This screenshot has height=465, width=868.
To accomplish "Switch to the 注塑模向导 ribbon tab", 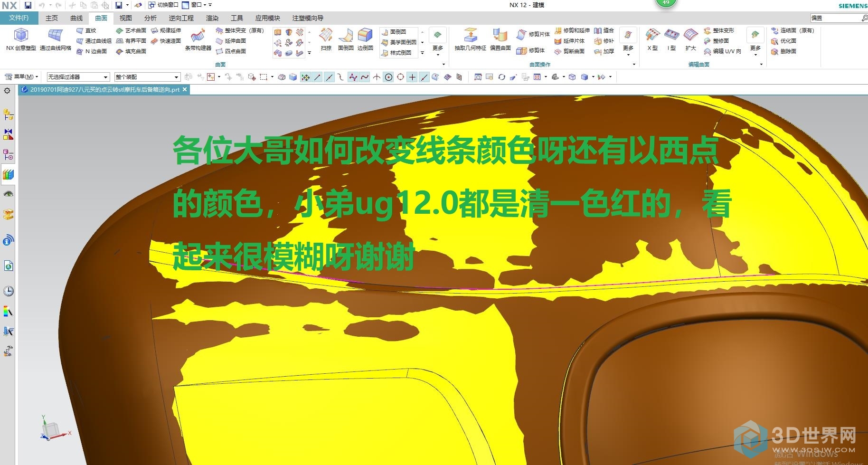I will [308, 18].
